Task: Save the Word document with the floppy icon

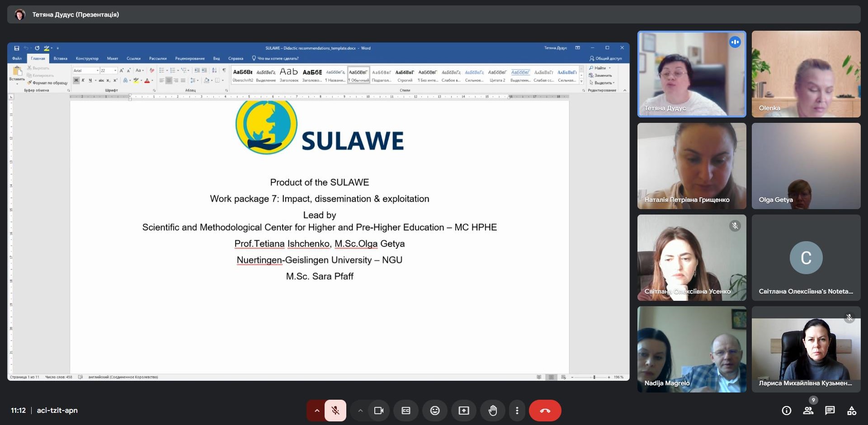Action: pyautogui.click(x=16, y=48)
